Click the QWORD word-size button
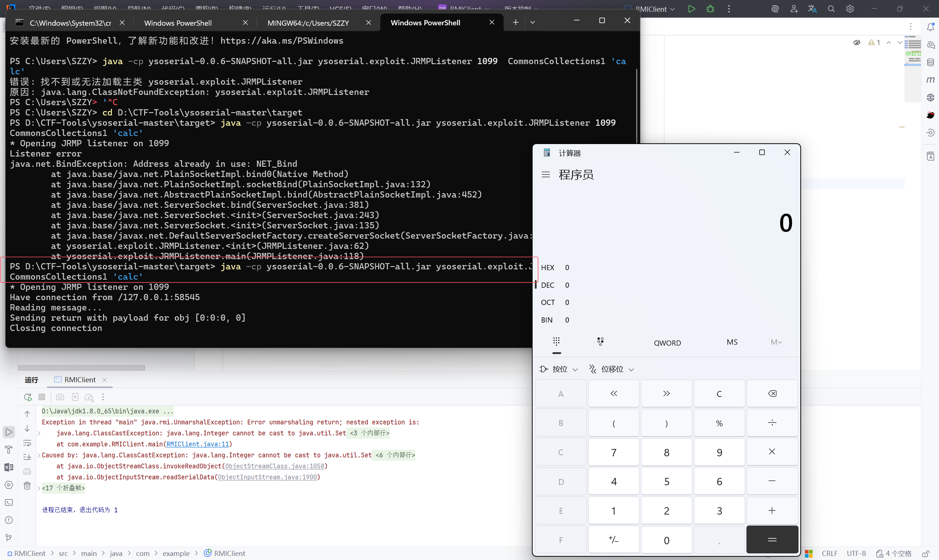The image size is (939, 560). coord(667,343)
